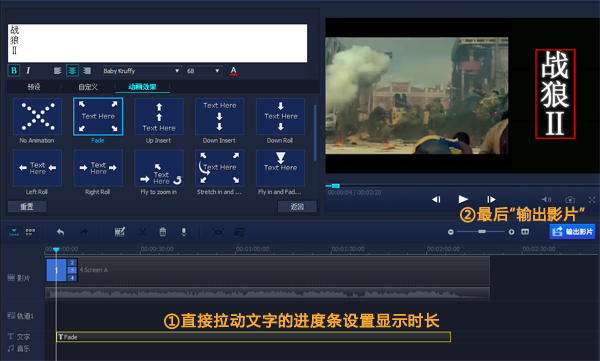Toggle the bold B formatting button
Viewport: 600px width, 361px height.
click(14, 70)
